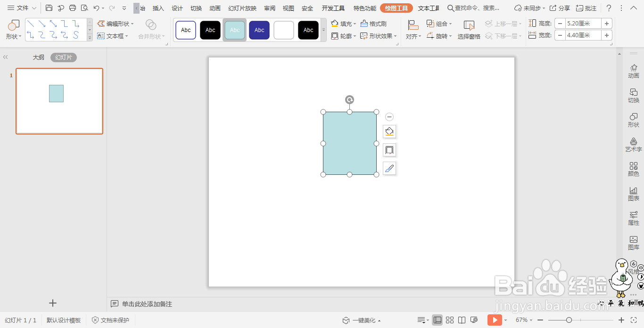Click the floating format brush icon

coord(389,168)
